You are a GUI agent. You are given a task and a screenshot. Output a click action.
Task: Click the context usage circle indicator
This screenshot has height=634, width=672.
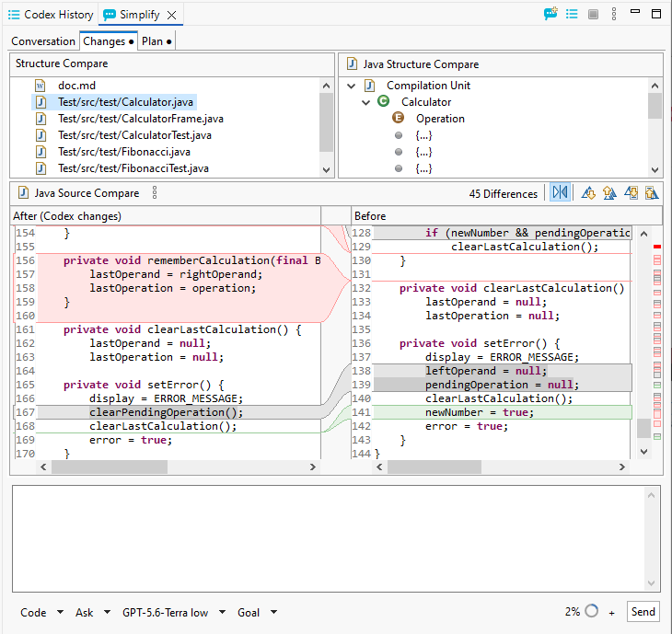coord(591,611)
